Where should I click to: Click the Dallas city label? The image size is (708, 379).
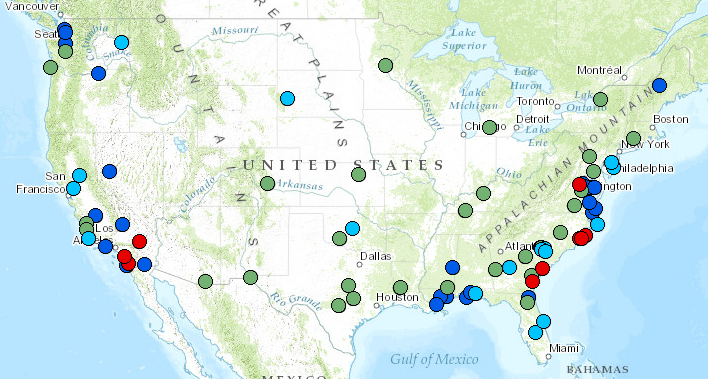(x=376, y=256)
